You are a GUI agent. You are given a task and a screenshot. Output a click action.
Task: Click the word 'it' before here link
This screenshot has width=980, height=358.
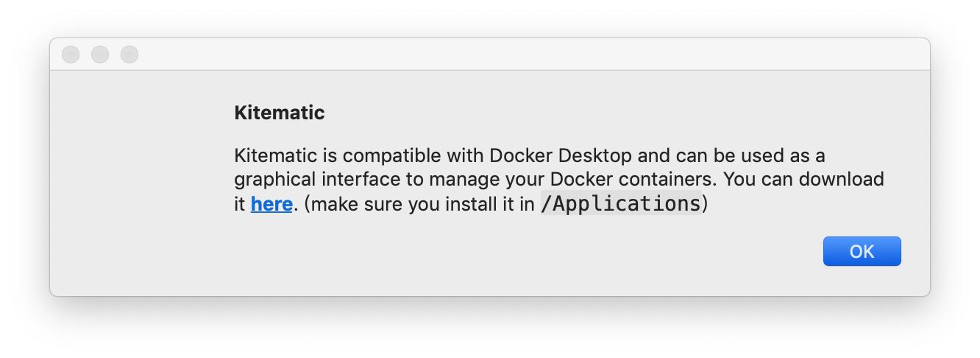(239, 204)
